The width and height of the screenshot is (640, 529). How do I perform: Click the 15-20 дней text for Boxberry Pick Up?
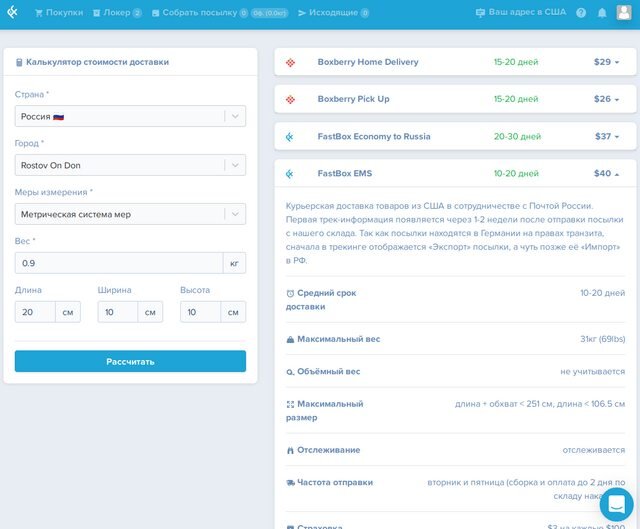click(x=516, y=99)
